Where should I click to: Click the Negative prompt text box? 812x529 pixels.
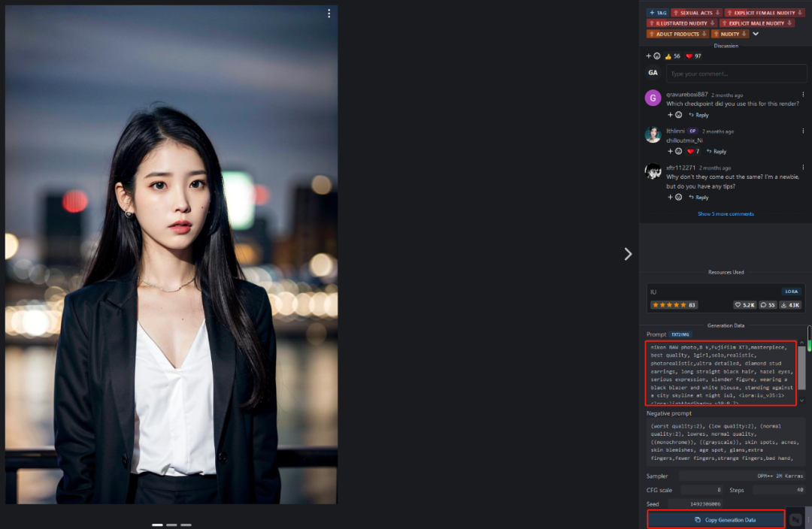pyautogui.click(x=726, y=442)
